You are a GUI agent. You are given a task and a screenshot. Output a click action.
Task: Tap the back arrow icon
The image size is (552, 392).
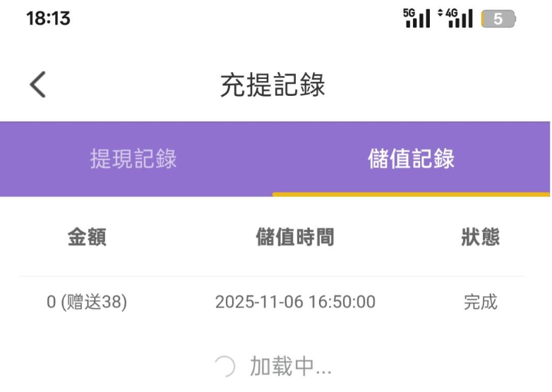coord(38,85)
